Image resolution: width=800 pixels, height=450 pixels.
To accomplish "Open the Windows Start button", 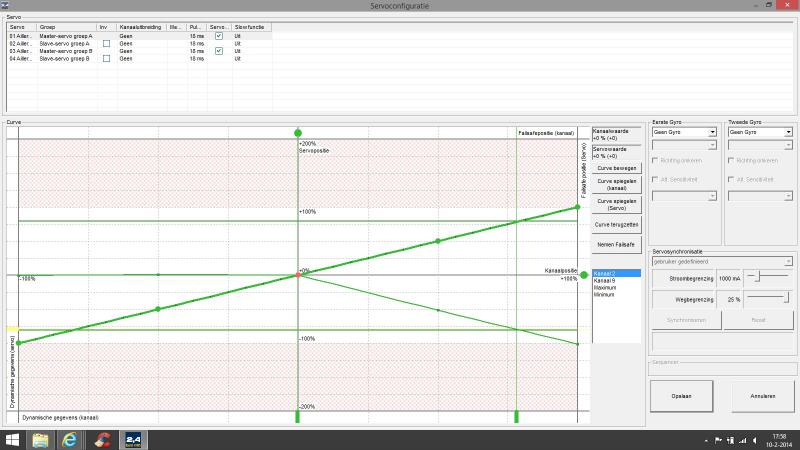I will (12, 440).
